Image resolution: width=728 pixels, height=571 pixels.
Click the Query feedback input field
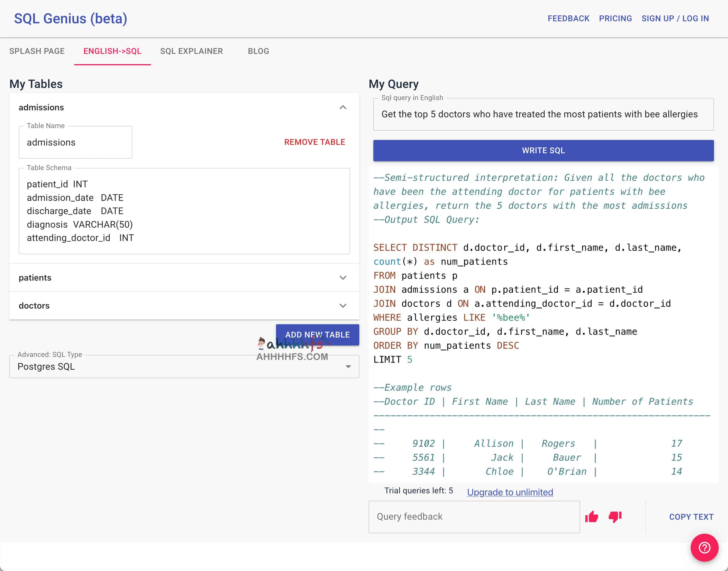point(474,517)
